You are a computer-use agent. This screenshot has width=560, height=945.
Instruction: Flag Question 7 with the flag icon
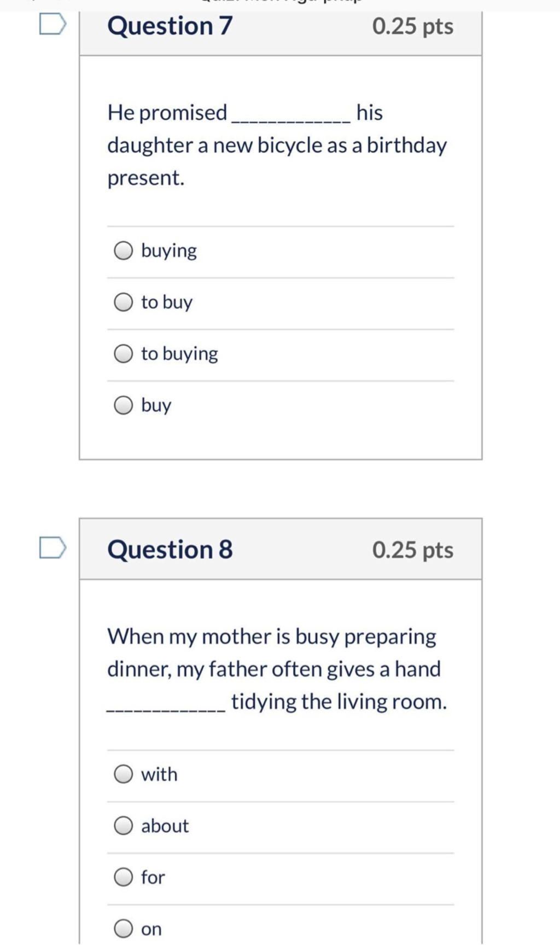52,25
